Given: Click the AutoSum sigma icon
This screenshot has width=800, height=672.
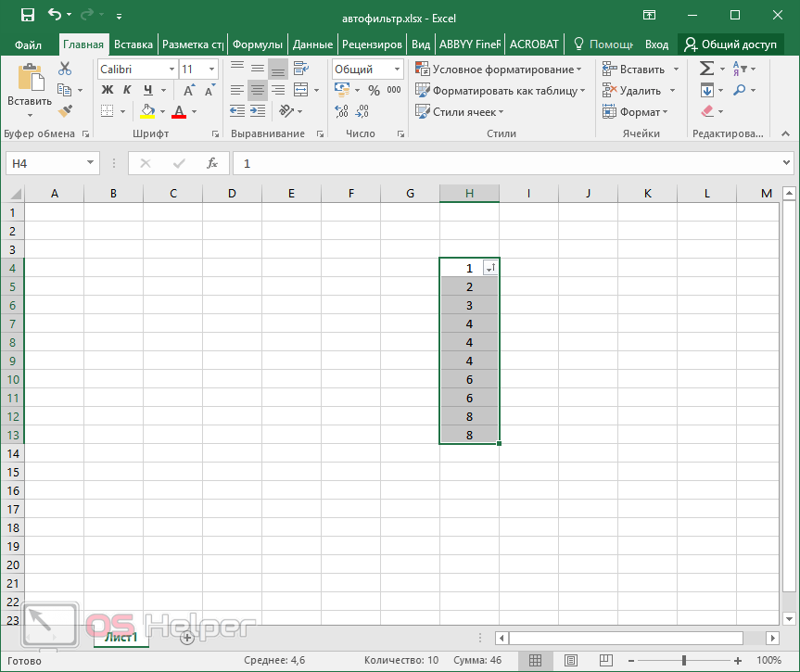Looking at the screenshot, I should [x=706, y=69].
